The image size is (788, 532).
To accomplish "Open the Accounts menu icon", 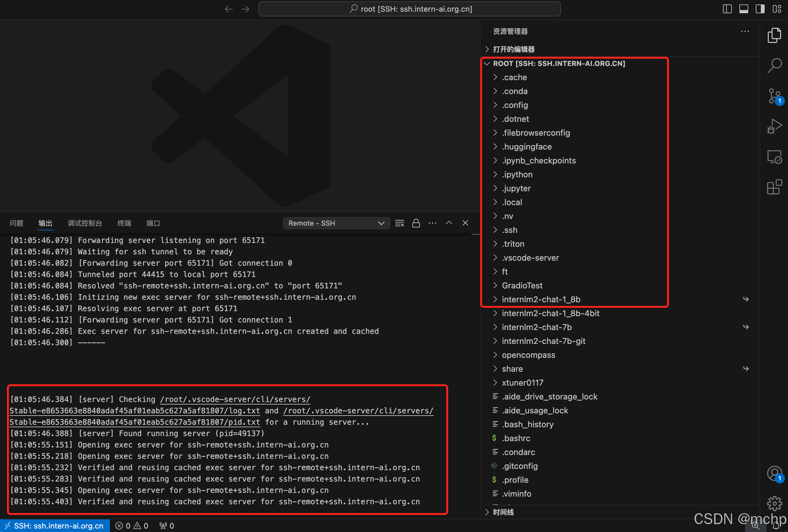I will point(774,473).
